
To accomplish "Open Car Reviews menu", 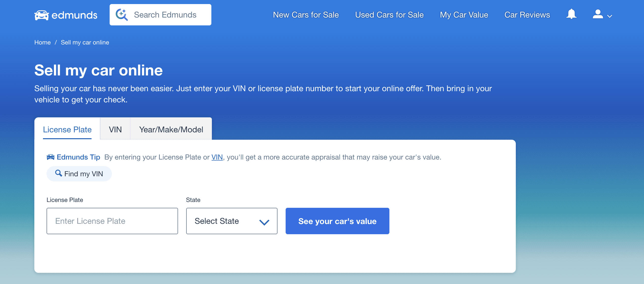I will [x=527, y=15].
